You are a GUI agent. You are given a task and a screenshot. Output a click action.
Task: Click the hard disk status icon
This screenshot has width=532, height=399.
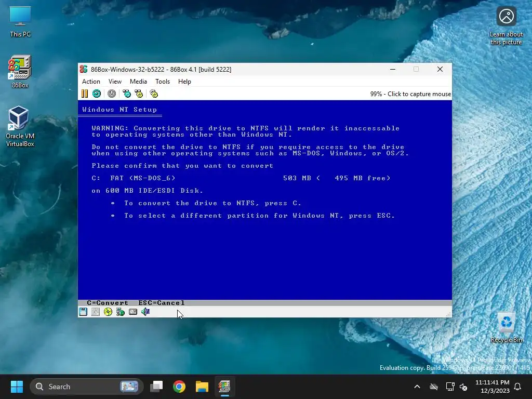tap(133, 312)
